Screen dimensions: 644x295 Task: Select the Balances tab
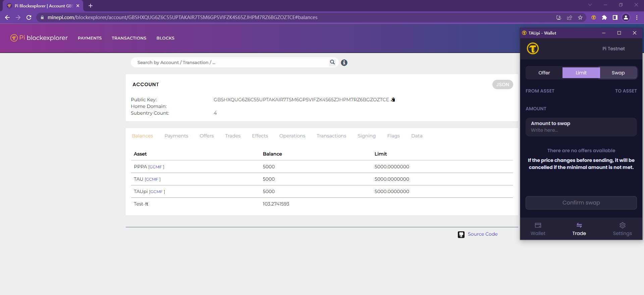[142, 136]
